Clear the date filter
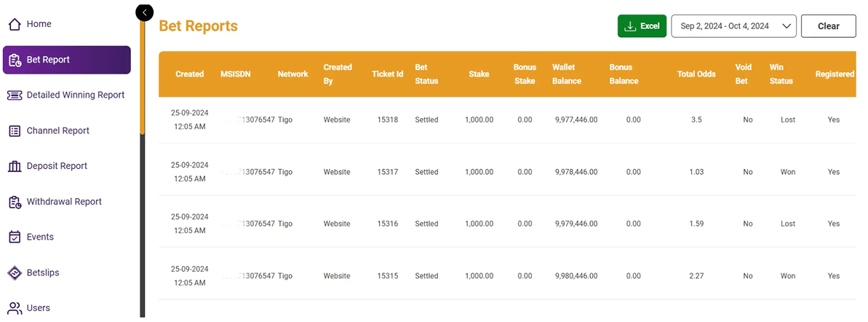Screen dimensions: 868x322 pyautogui.click(x=828, y=26)
